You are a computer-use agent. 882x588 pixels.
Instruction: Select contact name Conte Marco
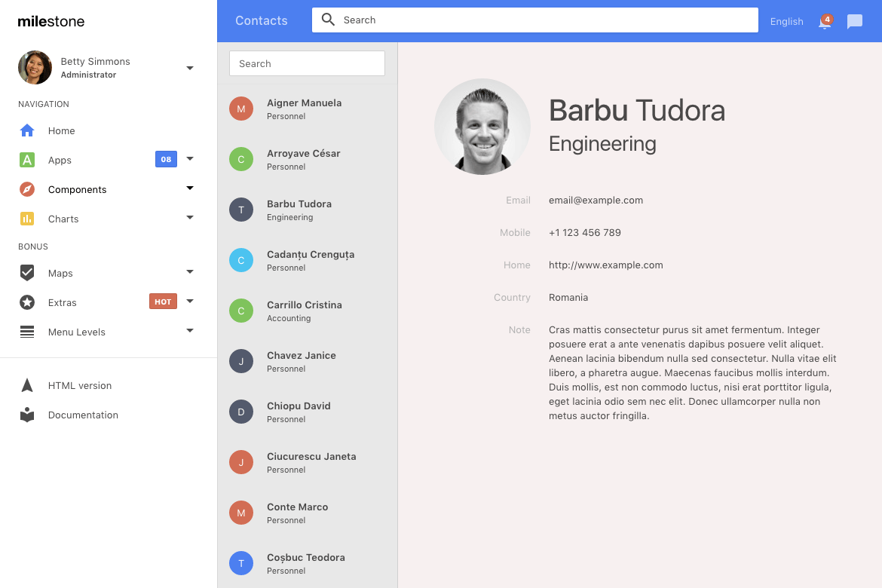coord(298,507)
